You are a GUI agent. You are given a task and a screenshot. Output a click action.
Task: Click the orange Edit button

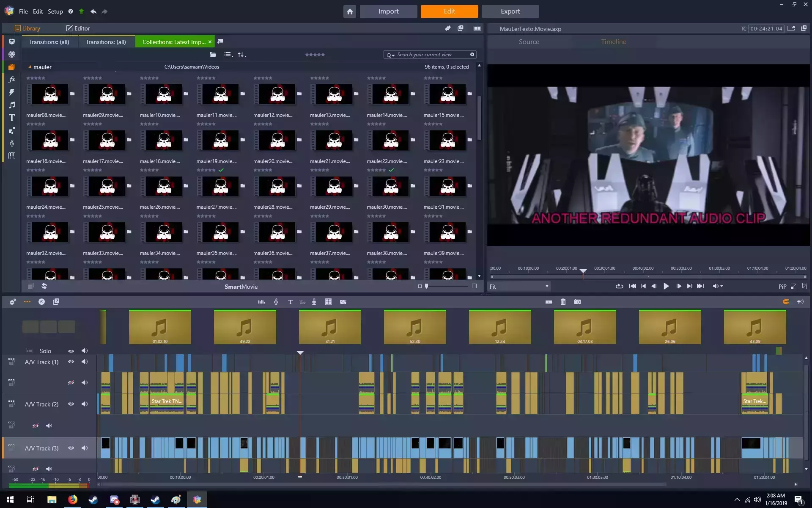(x=449, y=11)
